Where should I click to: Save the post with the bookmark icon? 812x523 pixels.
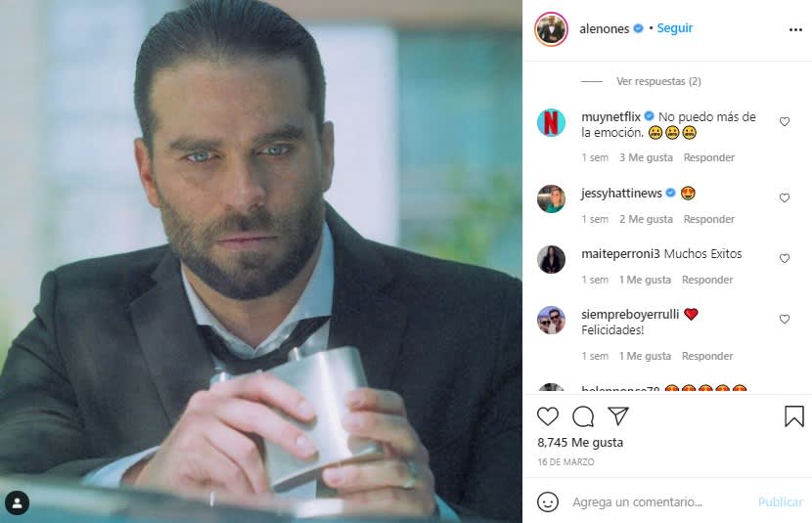click(793, 416)
